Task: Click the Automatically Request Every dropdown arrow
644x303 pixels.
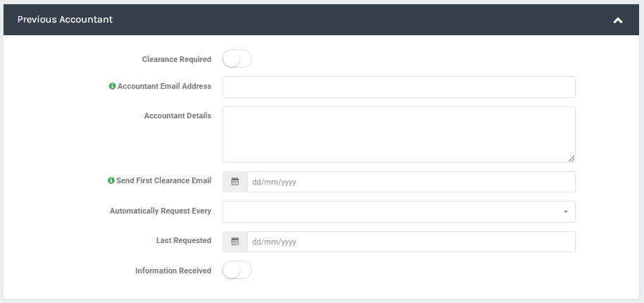Action: (x=566, y=211)
